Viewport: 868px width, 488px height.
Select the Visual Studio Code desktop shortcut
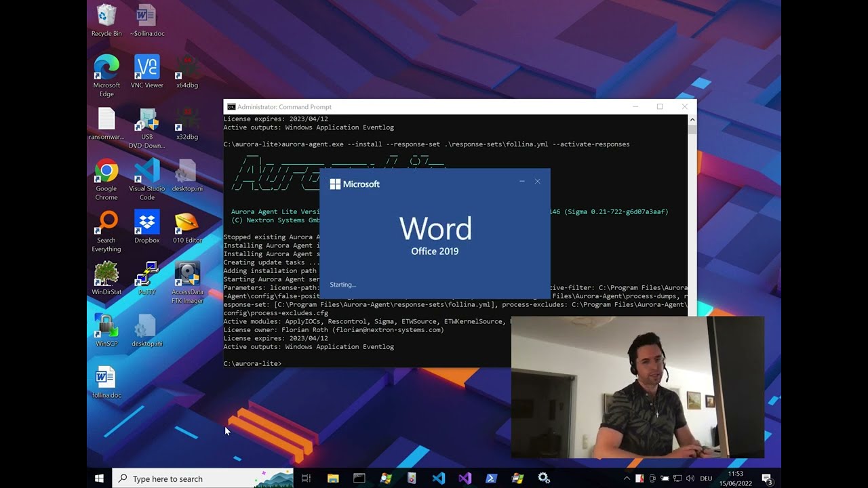pyautogui.click(x=147, y=180)
